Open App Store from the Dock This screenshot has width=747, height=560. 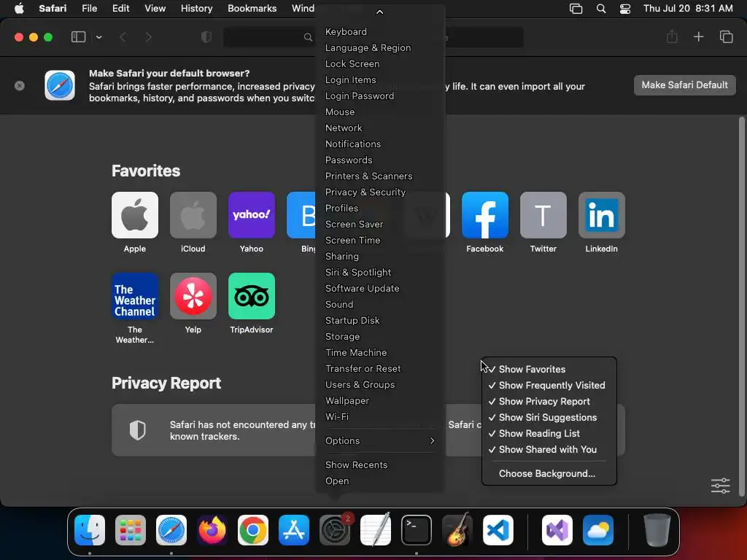[294, 530]
